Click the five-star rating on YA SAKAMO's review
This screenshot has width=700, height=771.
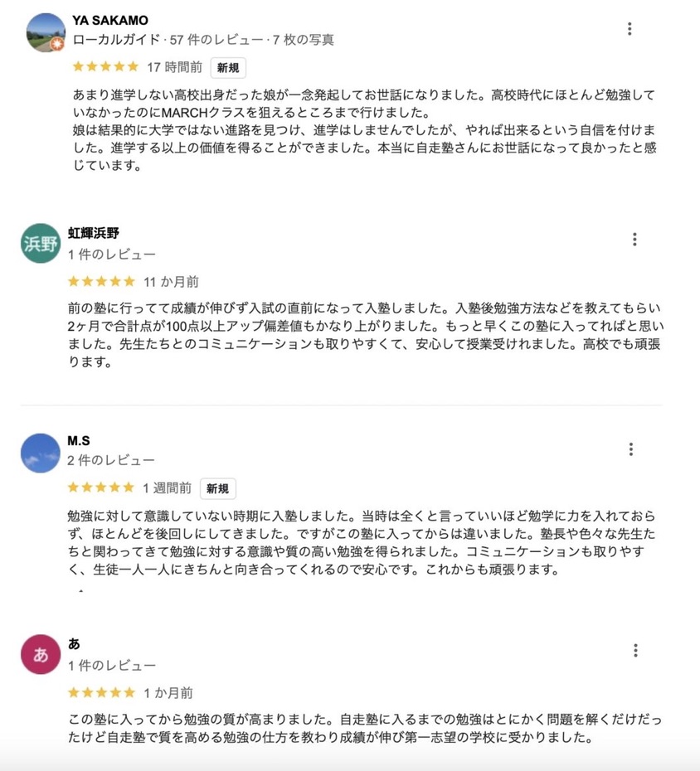tap(105, 67)
